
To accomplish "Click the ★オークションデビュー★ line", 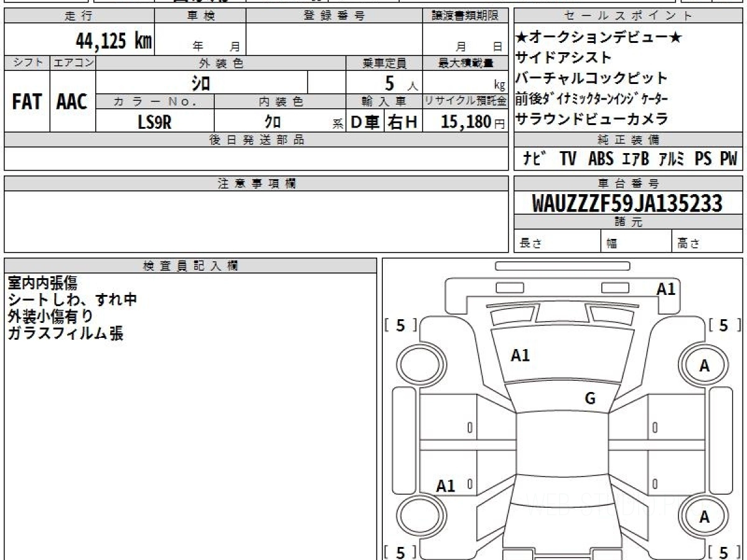I will (x=599, y=37).
